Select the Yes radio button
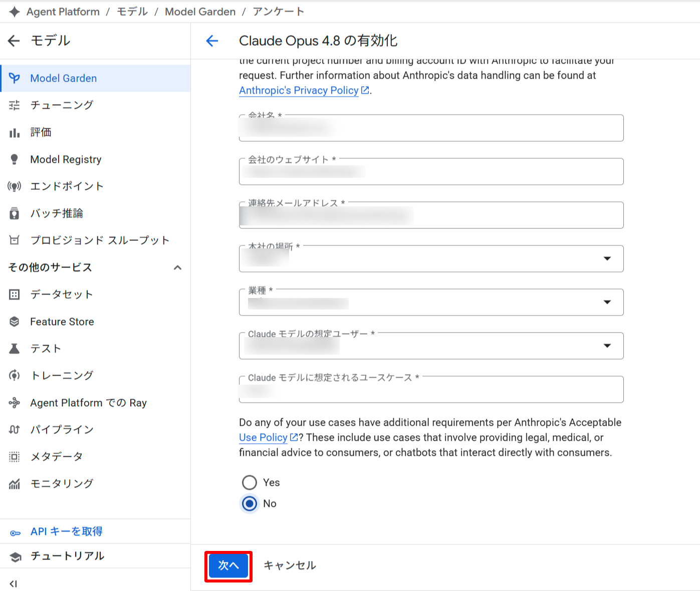The height and width of the screenshot is (591, 700). (250, 482)
